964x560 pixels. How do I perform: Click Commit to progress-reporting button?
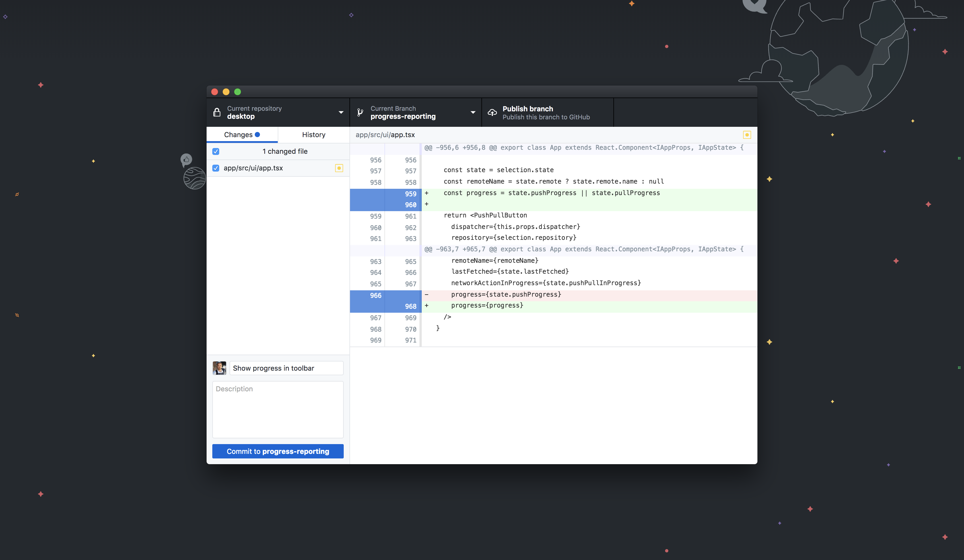(278, 451)
